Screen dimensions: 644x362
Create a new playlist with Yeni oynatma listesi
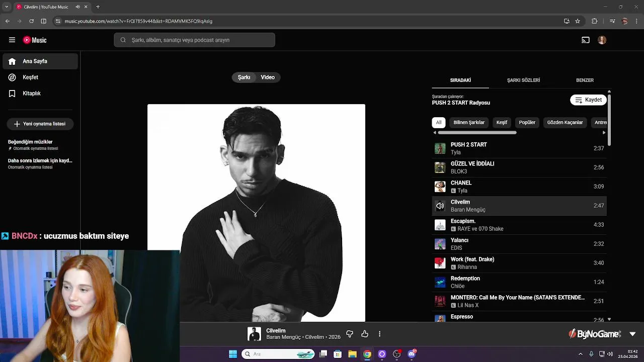(40, 124)
